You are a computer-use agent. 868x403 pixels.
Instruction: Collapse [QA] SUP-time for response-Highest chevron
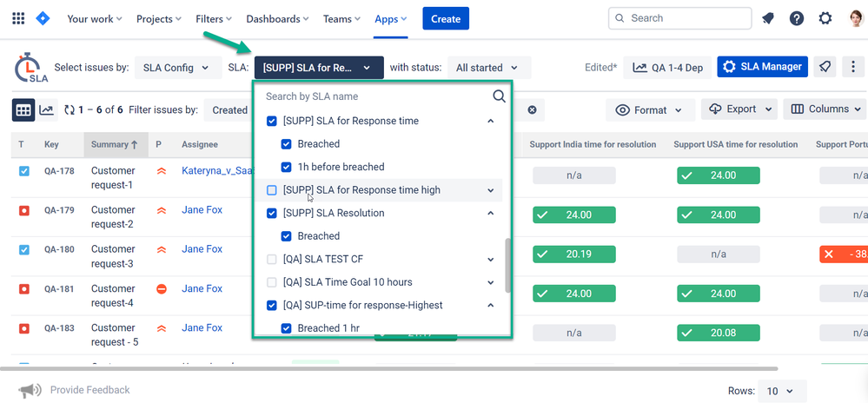(x=490, y=305)
